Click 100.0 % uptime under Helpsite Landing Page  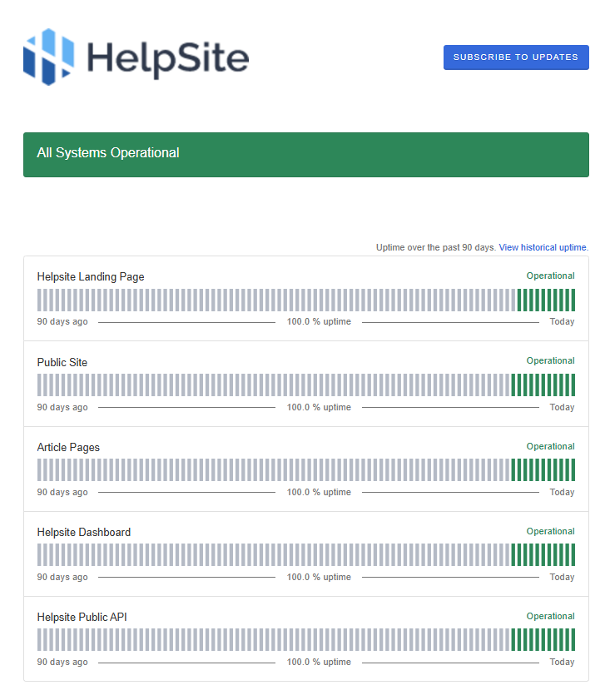(x=319, y=321)
